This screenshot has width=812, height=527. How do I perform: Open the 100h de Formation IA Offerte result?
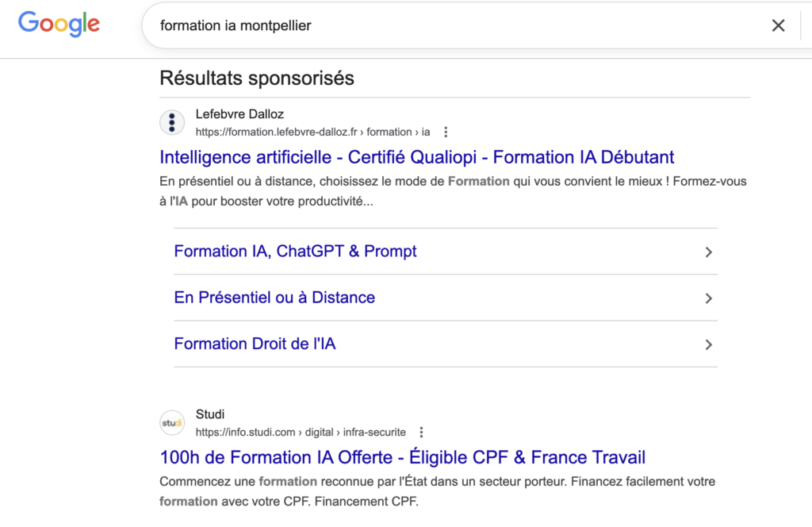coord(403,457)
